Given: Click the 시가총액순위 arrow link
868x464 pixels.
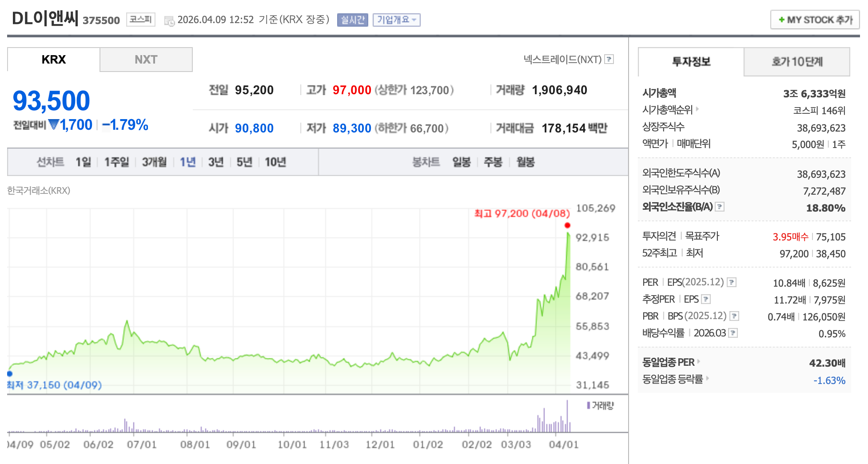Looking at the screenshot, I should pos(697,108).
